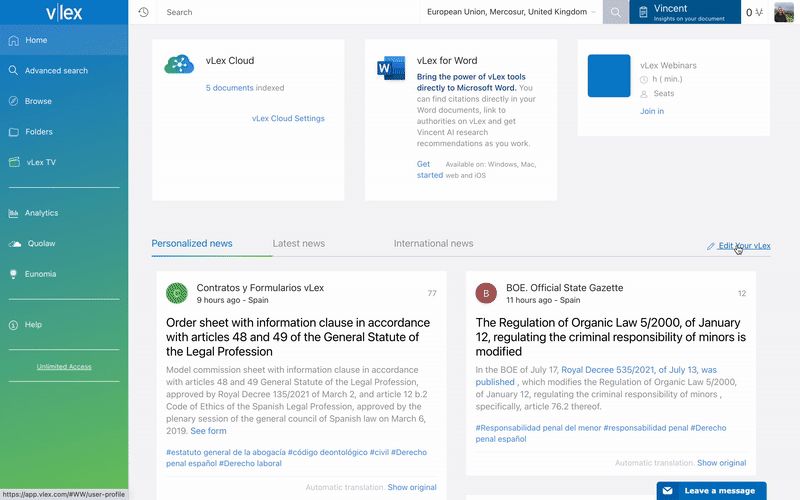Viewport: 800px width, 500px height.
Task: Open Regulation of Organic Law 5/2000 headline
Action: [x=611, y=337]
